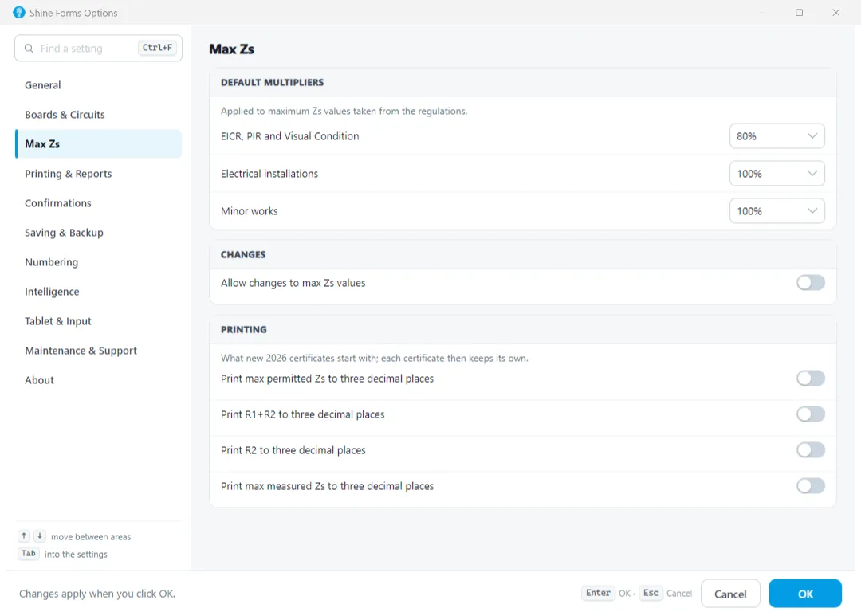Toggle Print max measured Zs three decimals
The image size is (861, 616).
tap(811, 486)
